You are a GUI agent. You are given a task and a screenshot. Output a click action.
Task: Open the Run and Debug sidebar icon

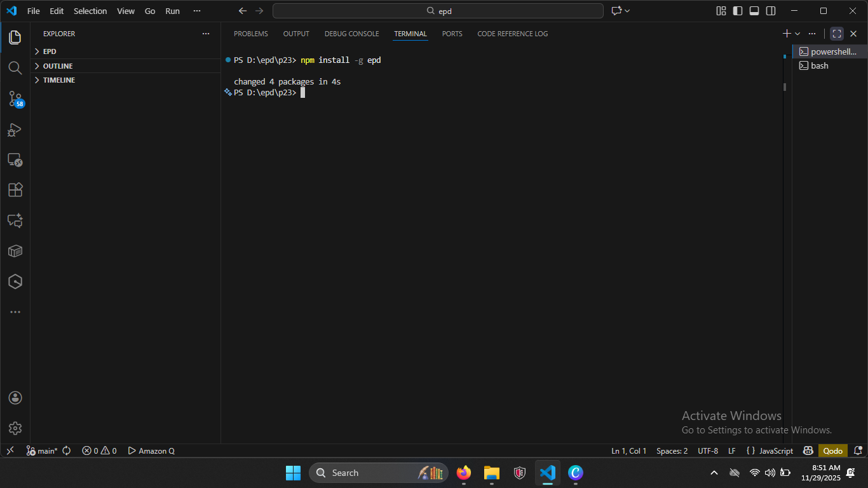coord(15,130)
